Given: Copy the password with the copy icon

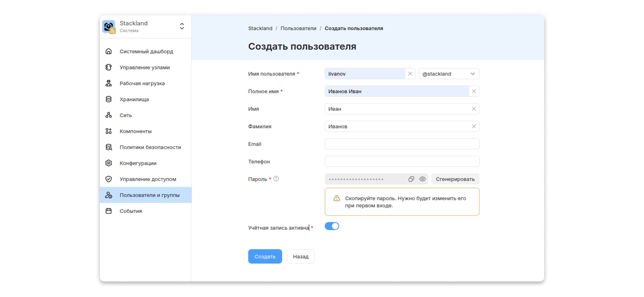Looking at the screenshot, I should [x=411, y=179].
